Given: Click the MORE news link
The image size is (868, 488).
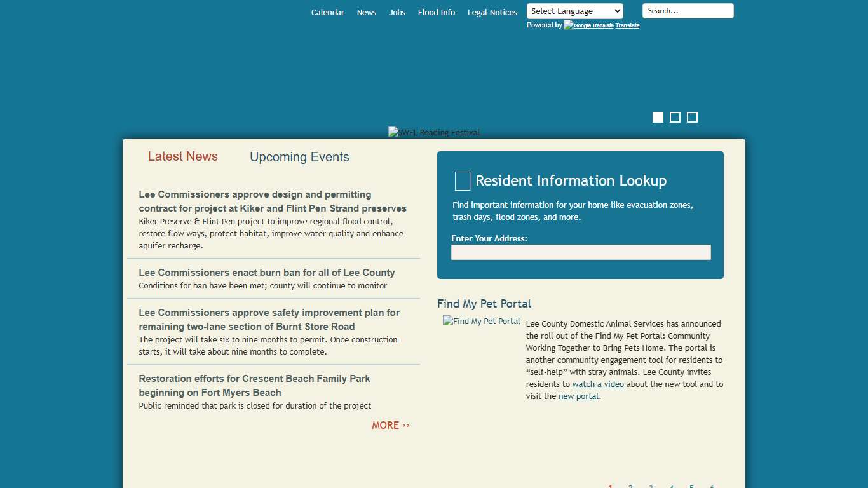Looking at the screenshot, I should tap(391, 425).
